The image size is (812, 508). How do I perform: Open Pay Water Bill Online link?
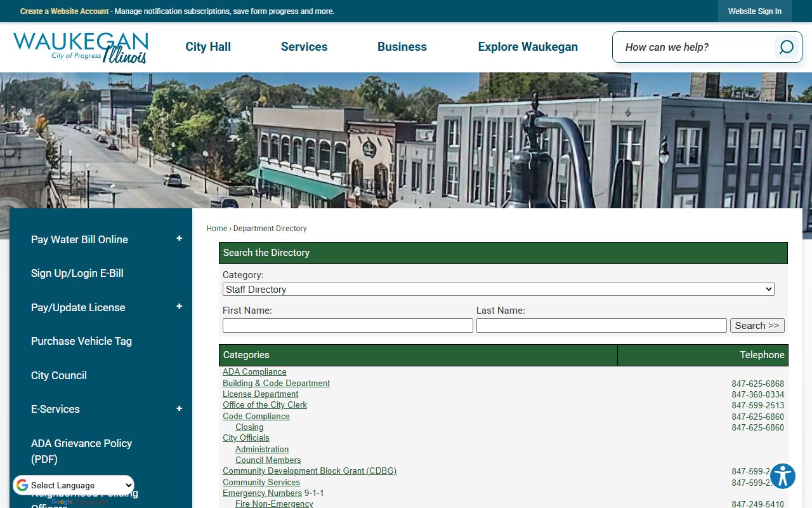pyautogui.click(x=79, y=239)
